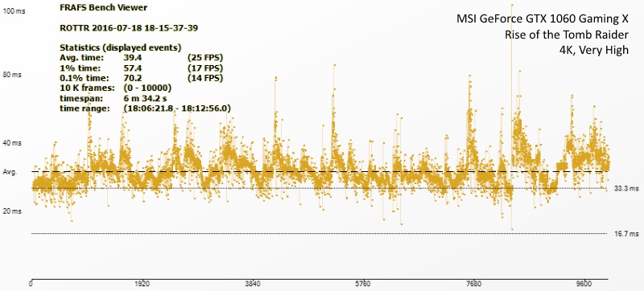Click the '(17 FPS)' value
644x291 pixels.
click(x=204, y=68)
